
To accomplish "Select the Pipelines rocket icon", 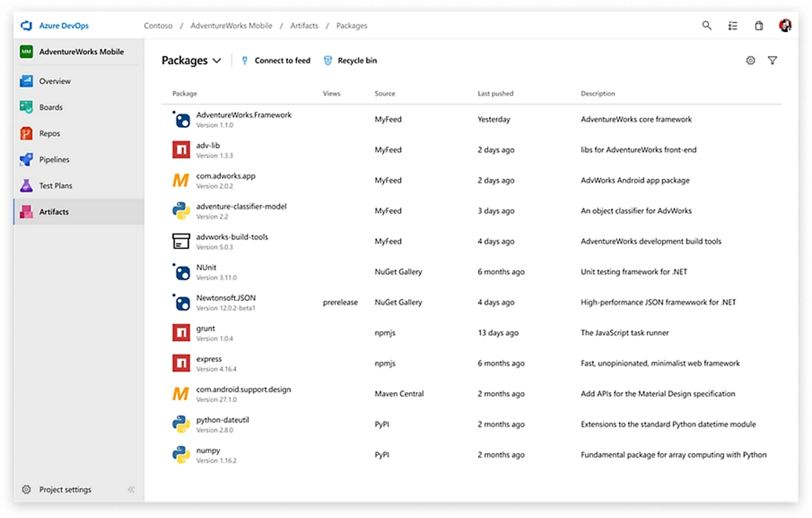I will point(27,160).
